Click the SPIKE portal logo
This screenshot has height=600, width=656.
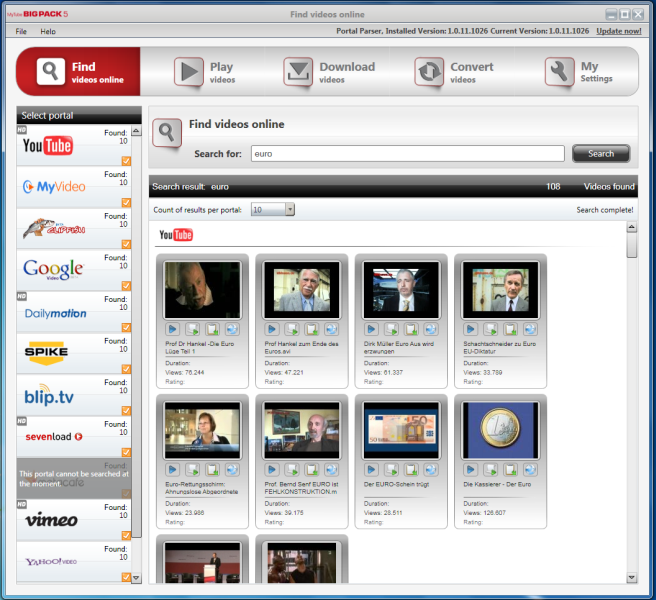[46, 353]
